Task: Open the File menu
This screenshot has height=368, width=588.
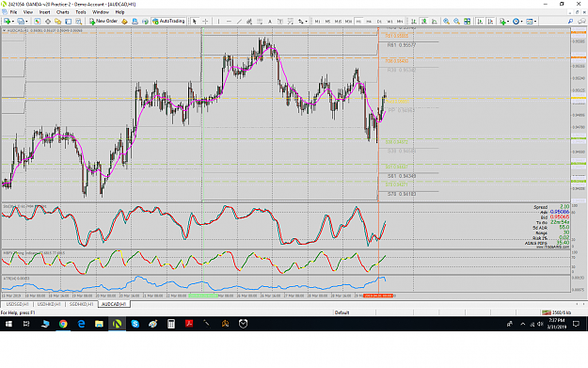Action: [13, 12]
